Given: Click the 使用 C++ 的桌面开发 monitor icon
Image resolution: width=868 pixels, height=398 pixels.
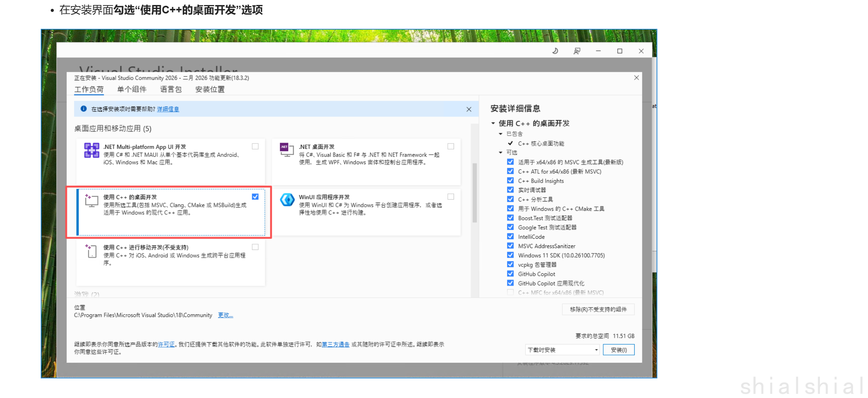Looking at the screenshot, I should pos(91,201).
